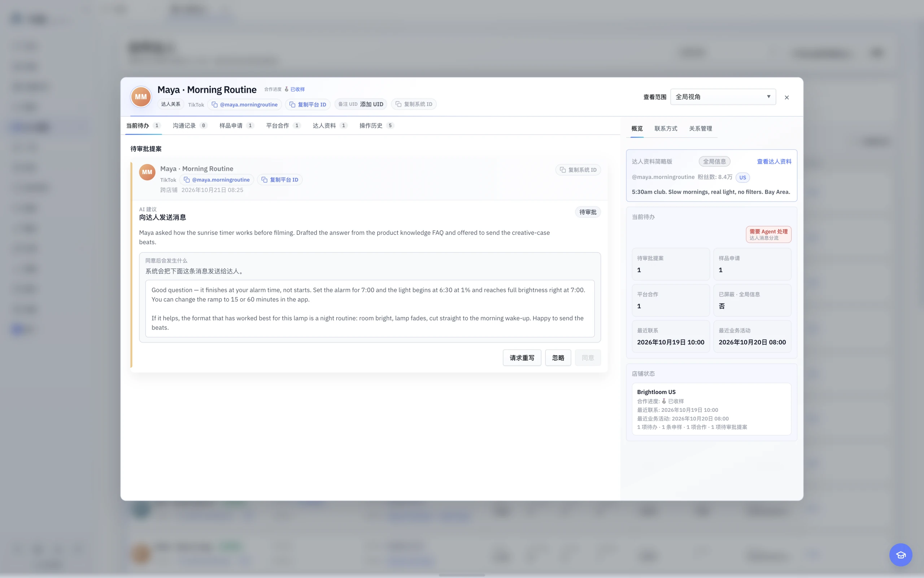The image size is (924, 578).
Task: Copy @maya.morningroutine handle in proposal card
Action: click(217, 180)
